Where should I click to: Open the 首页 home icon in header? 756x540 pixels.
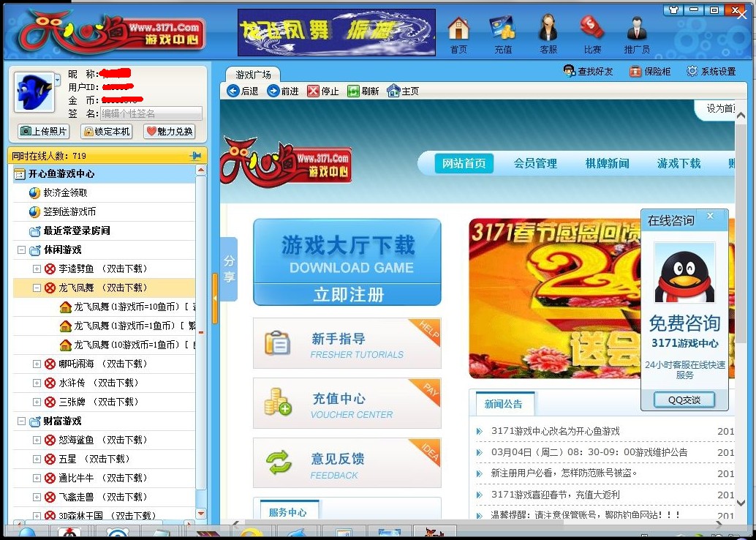pyautogui.click(x=458, y=34)
